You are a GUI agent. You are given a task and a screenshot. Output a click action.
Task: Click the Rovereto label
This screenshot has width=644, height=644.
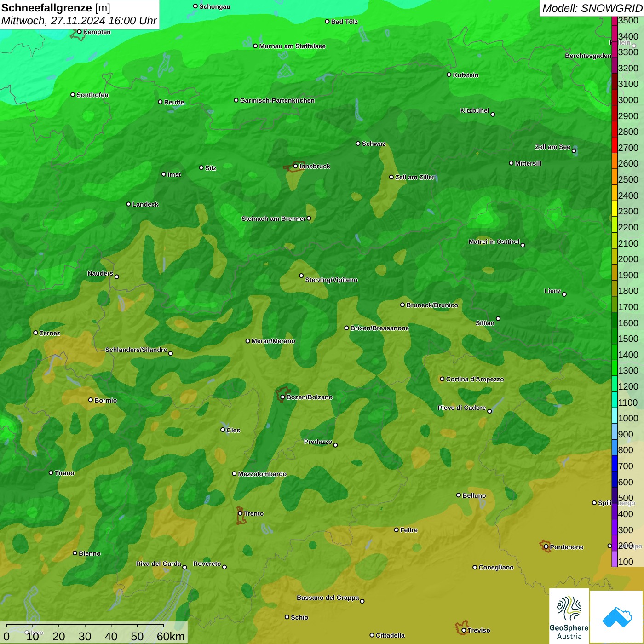point(207,563)
